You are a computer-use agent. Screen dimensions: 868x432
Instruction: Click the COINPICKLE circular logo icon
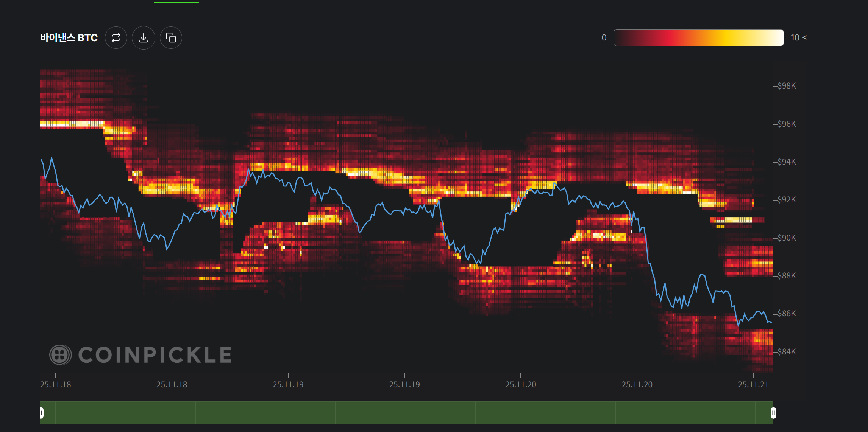coord(60,355)
